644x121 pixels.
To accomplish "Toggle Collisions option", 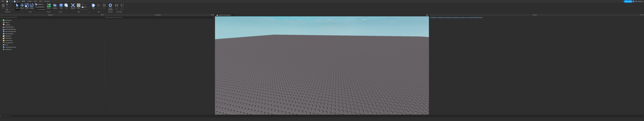I will 39,4.
